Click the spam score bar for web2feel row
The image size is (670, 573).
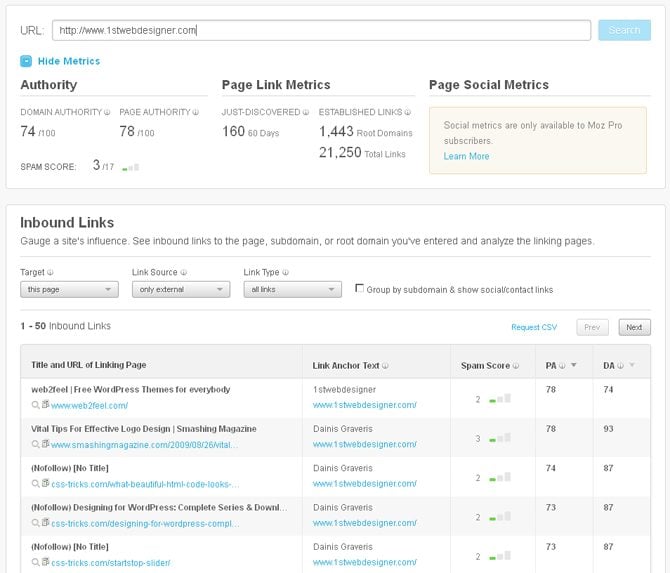tap(500, 399)
